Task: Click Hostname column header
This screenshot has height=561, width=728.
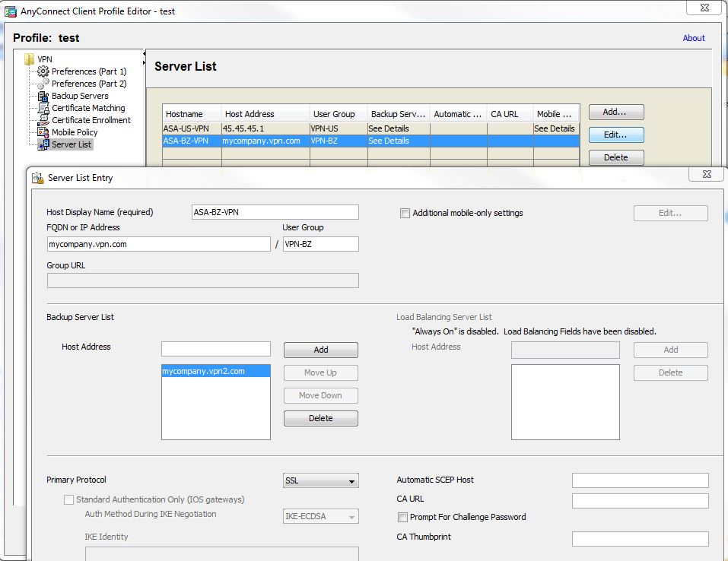Action: (x=192, y=114)
